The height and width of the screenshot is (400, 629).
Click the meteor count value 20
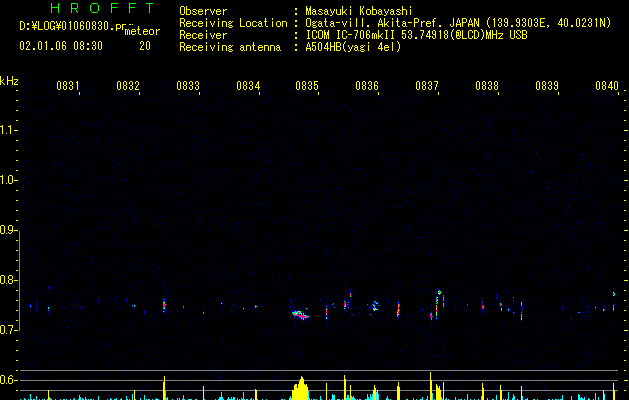[145, 46]
